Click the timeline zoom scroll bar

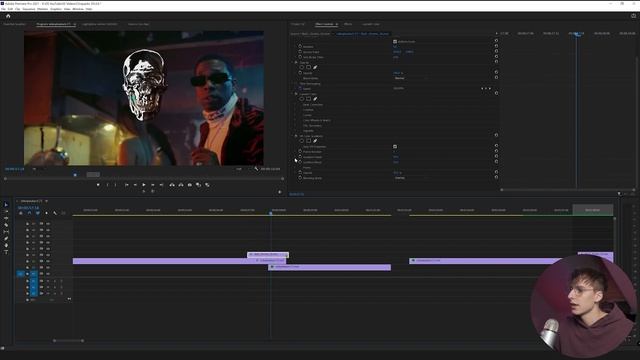tap(69, 340)
